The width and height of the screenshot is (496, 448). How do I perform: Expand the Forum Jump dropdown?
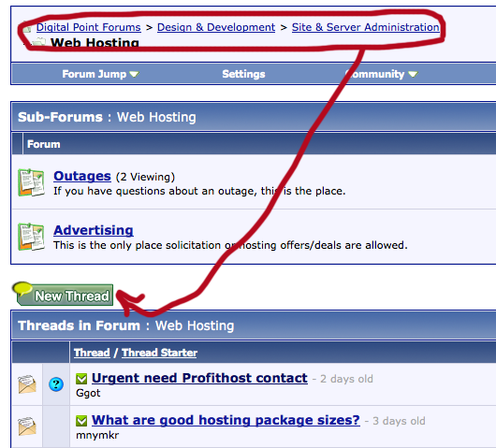point(100,74)
